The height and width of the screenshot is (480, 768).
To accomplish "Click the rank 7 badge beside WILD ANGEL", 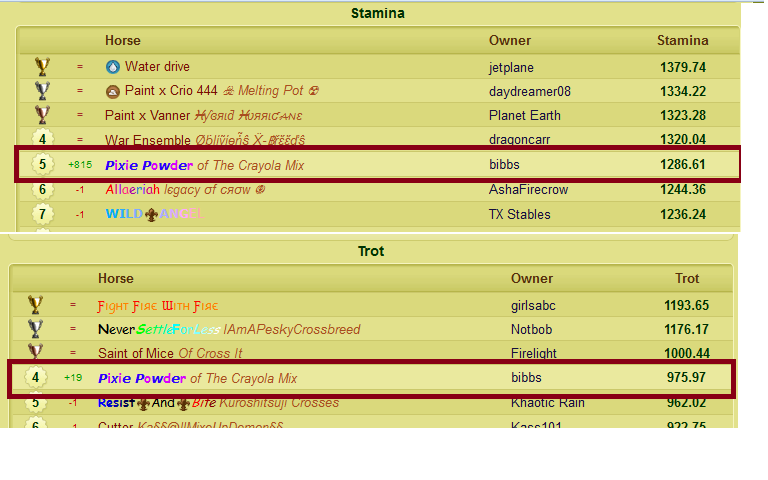I will coord(42,214).
